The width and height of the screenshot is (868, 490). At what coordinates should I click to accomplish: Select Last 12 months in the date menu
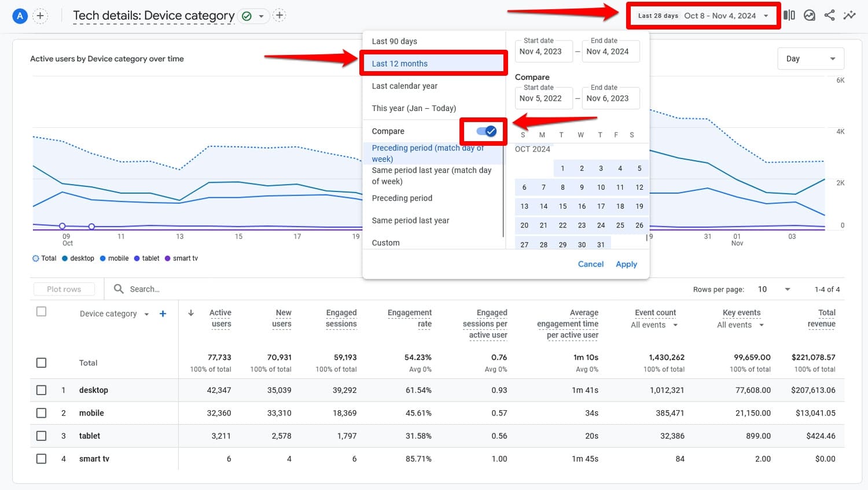(x=400, y=64)
